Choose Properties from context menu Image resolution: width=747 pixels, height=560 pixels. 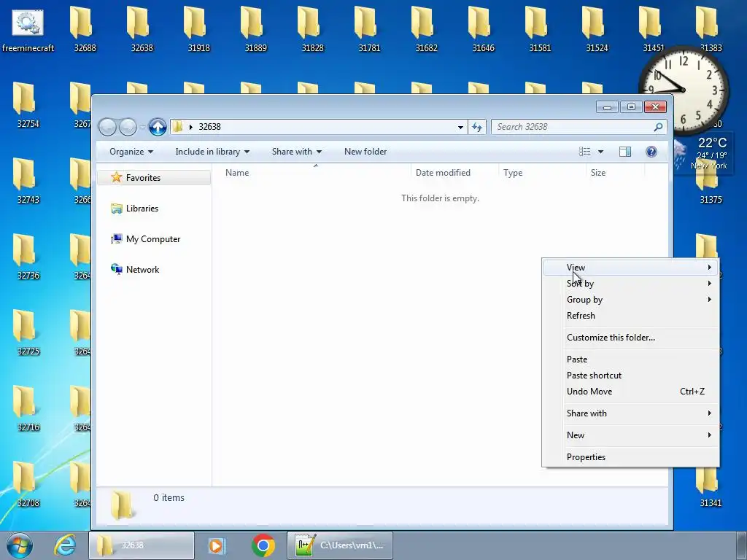630,457
